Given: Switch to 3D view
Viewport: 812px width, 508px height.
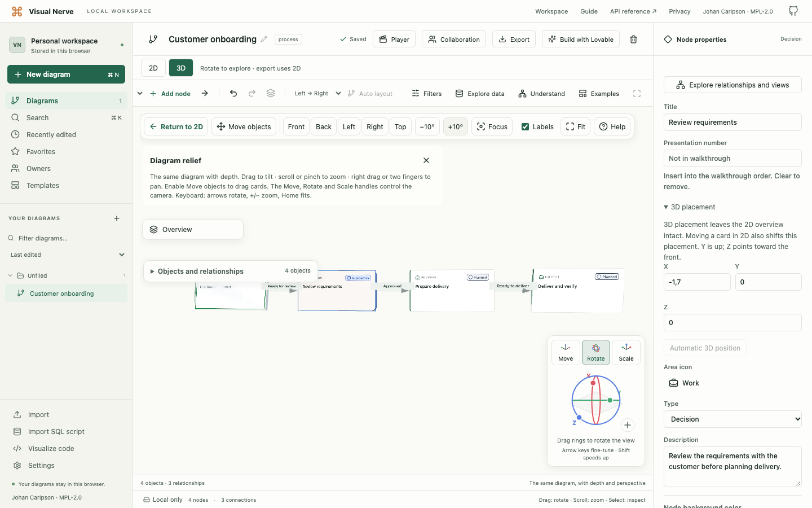Looking at the screenshot, I should (x=181, y=68).
